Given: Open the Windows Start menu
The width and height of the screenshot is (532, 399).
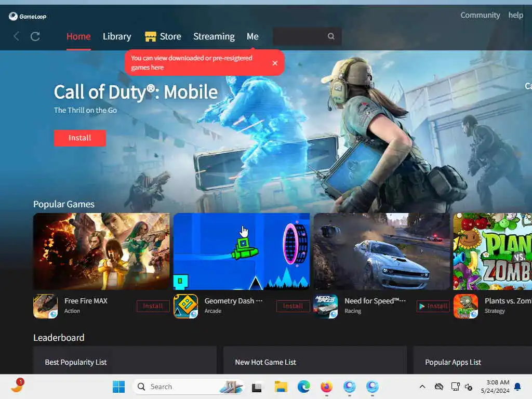Looking at the screenshot, I should tap(118, 387).
